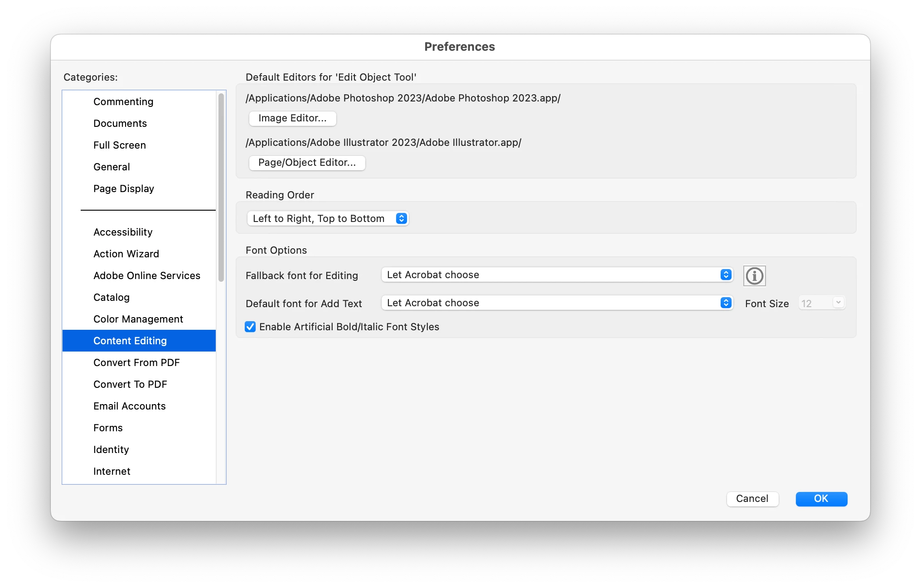Open Fallback font for Editing dropdown
921x588 pixels.
557,275
